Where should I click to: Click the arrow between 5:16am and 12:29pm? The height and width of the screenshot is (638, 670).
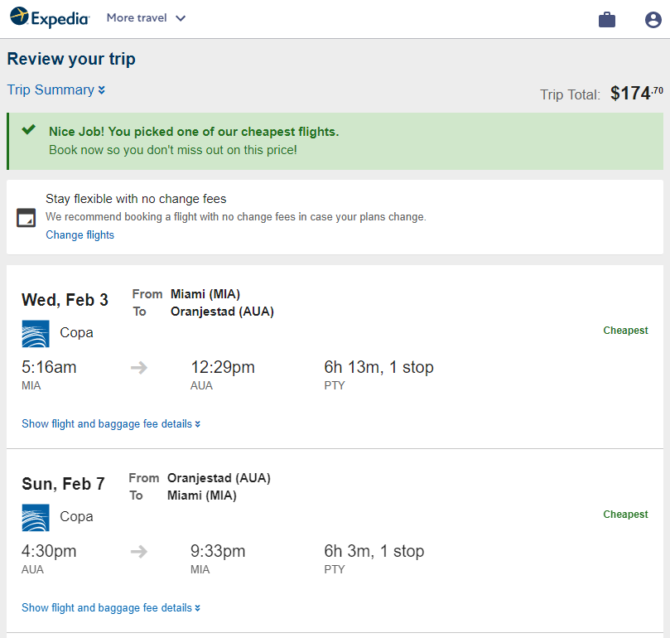point(139,368)
